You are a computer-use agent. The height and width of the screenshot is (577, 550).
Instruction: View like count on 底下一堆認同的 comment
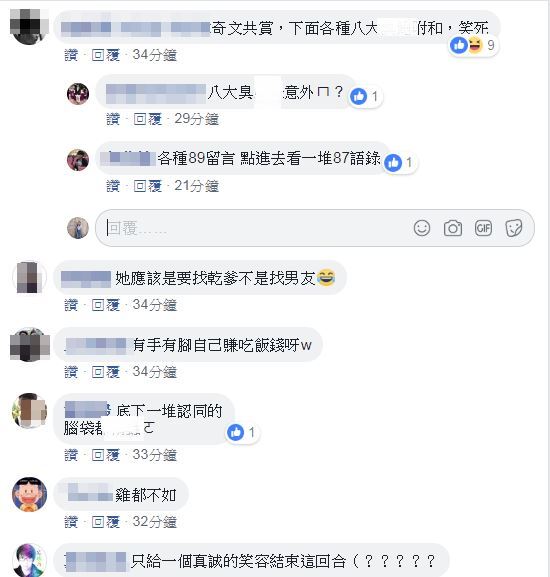[x=241, y=432]
